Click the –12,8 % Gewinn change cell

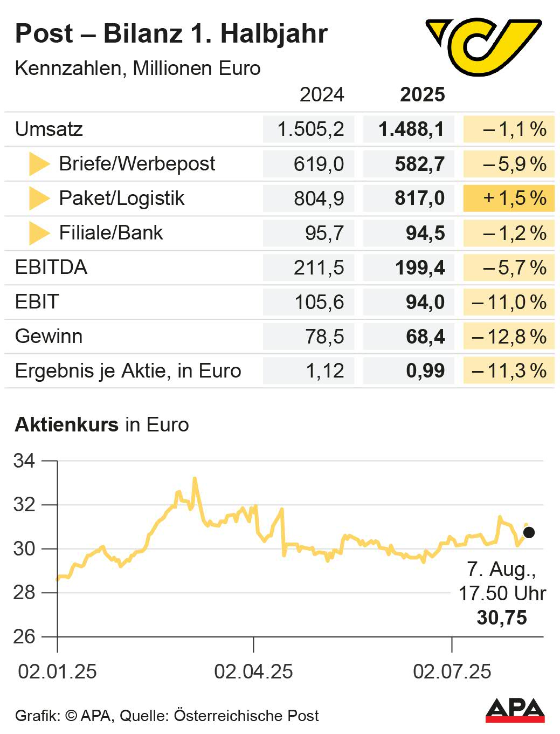pos(509,337)
